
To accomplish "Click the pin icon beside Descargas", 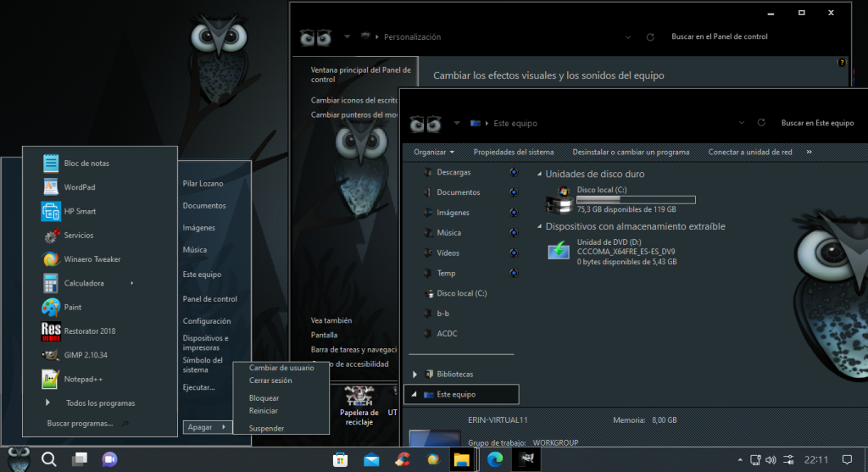I will point(514,172).
